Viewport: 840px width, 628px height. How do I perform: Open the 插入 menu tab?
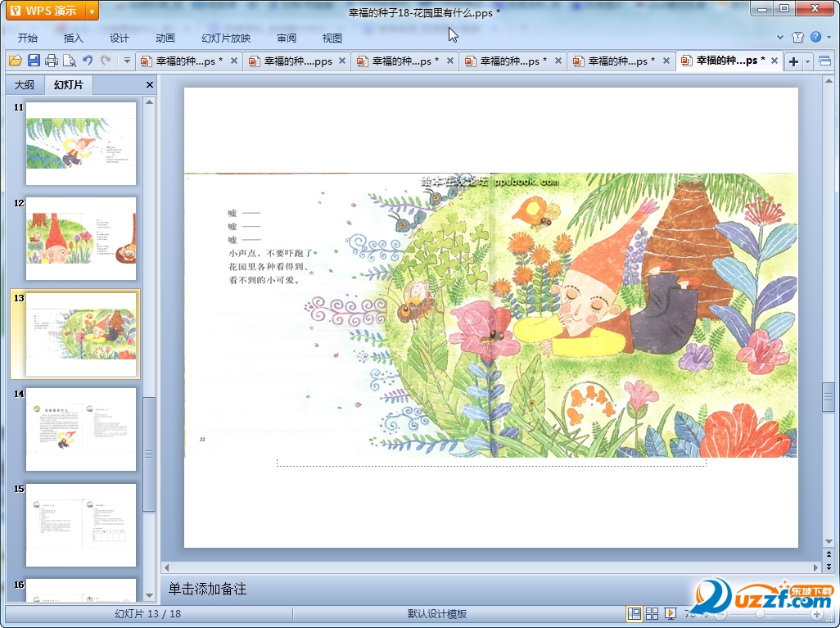point(74,38)
